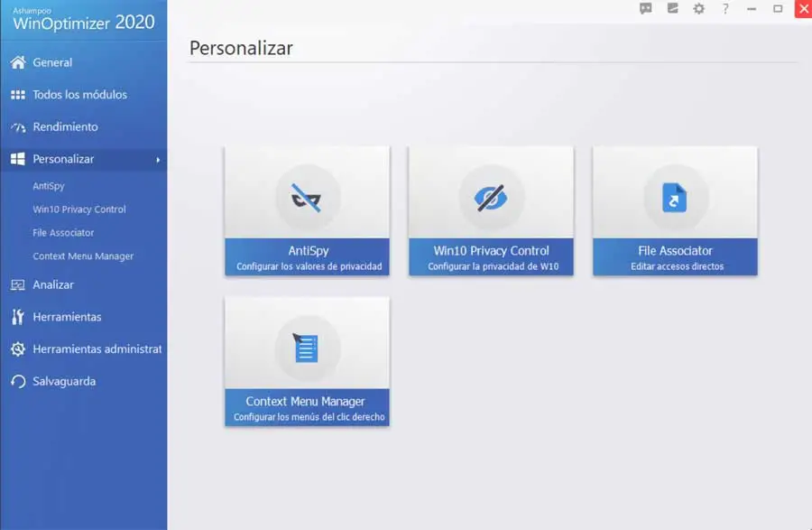Image resolution: width=812 pixels, height=530 pixels.
Task: Minimize the WinOptimizer window
Action: point(752,9)
